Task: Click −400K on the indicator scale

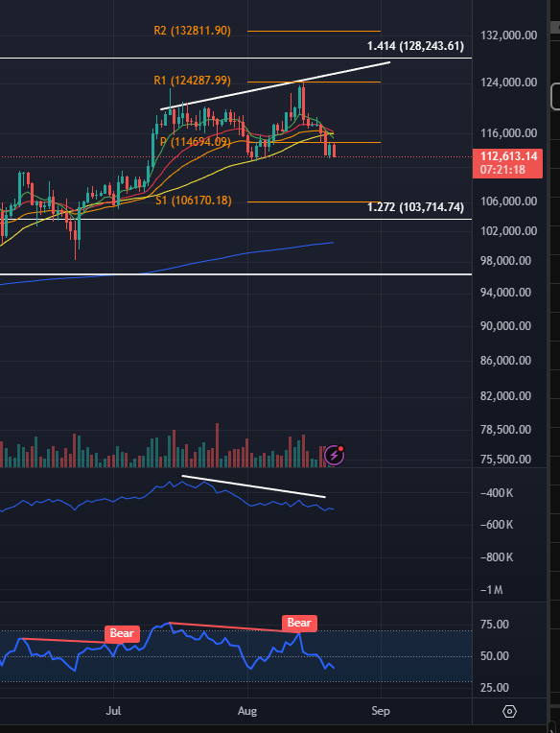Action: tap(497, 493)
